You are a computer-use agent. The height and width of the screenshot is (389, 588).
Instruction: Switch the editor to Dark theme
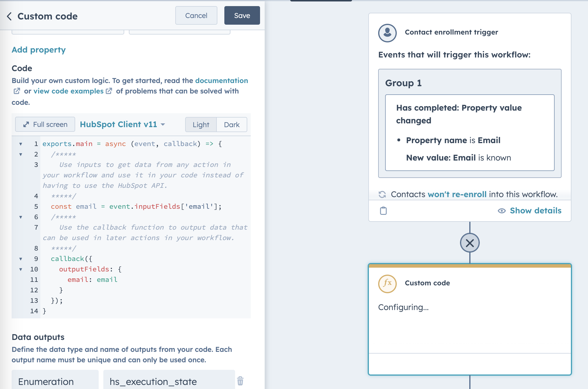click(x=231, y=125)
